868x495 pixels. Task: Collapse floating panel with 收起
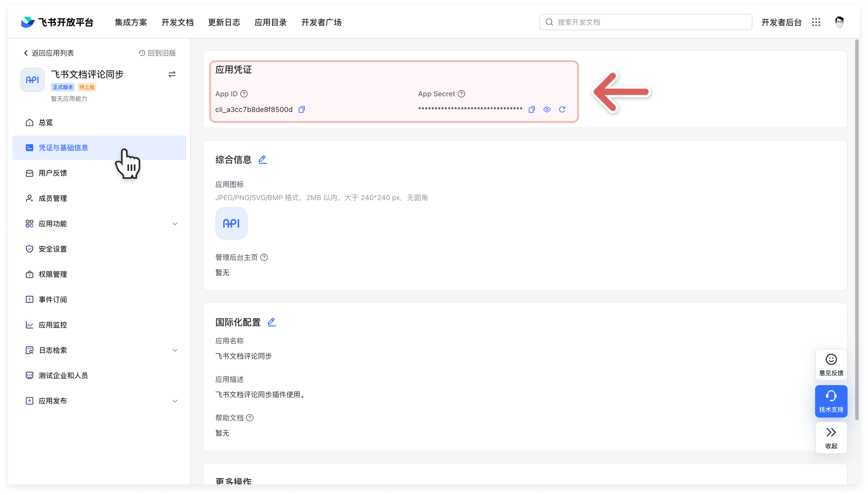[x=831, y=438]
